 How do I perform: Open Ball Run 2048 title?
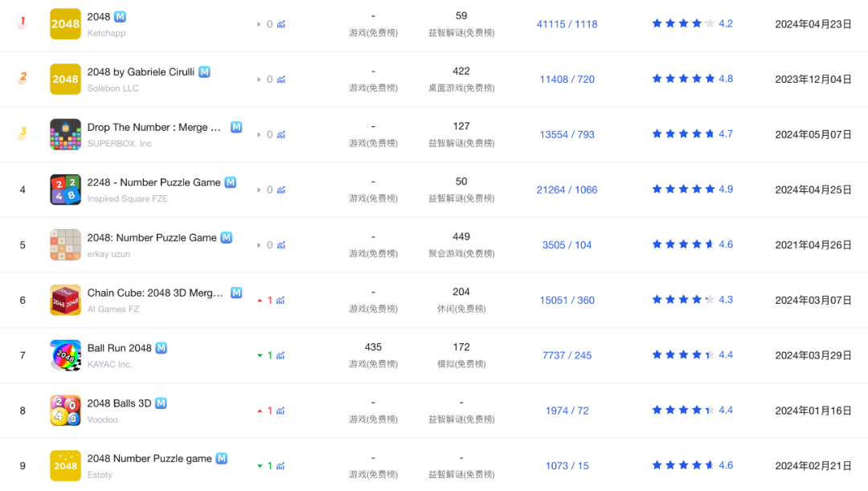119,348
